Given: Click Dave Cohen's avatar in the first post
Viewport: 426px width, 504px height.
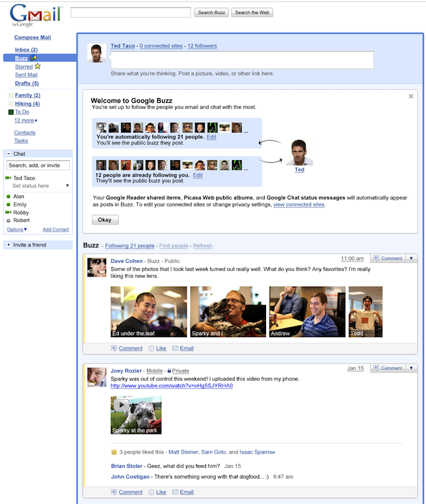Looking at the screenshot, I should point(97,268).
